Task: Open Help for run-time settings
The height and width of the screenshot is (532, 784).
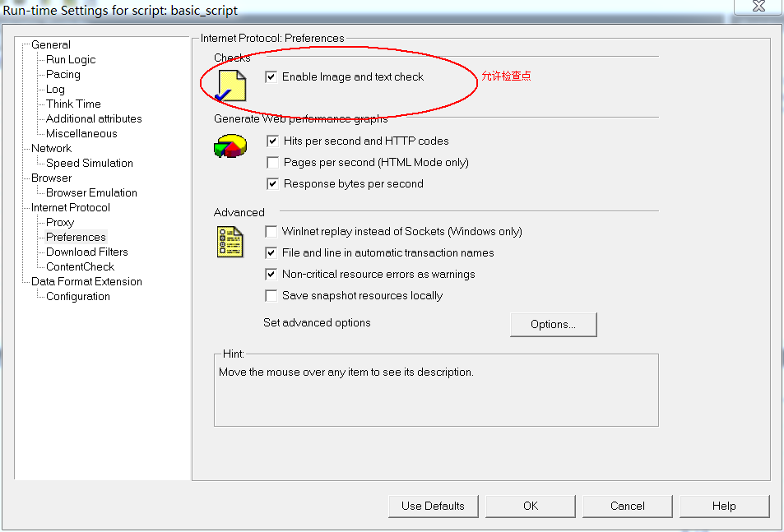Action: [724, 506]
